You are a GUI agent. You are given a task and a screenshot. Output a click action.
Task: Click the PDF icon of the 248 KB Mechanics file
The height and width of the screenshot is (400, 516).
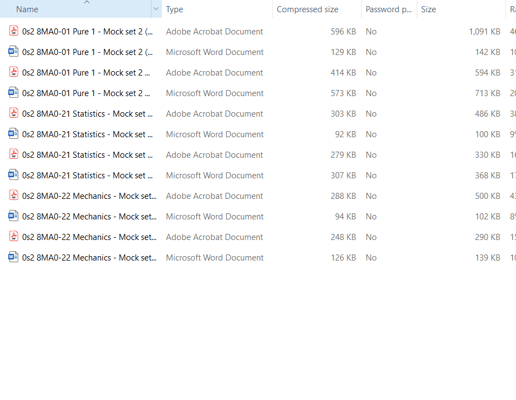pos(13,237)
